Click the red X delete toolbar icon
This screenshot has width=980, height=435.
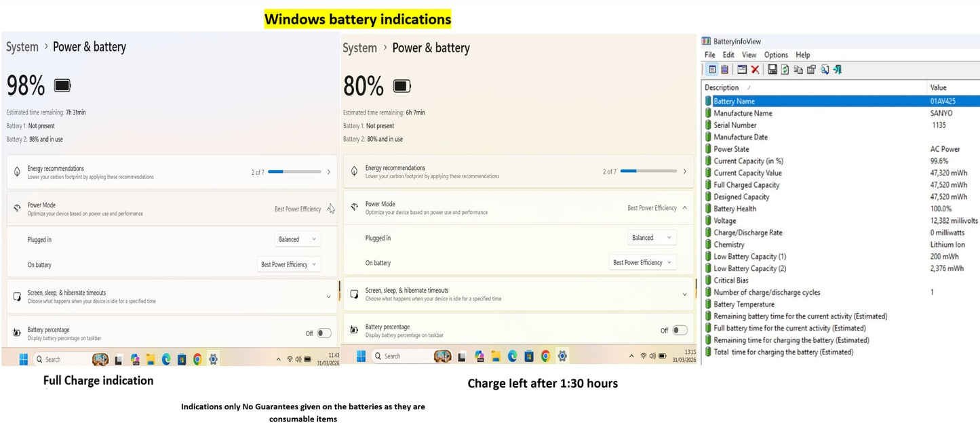tap(755, 69)
